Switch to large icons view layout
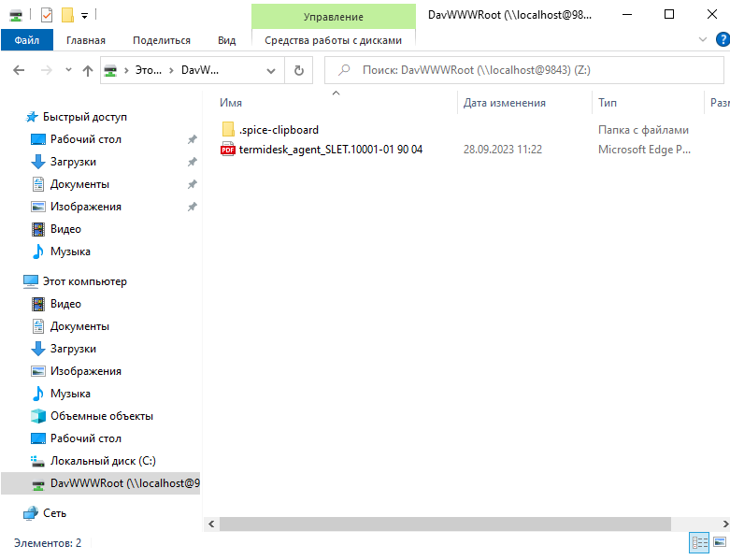730x560 pixels. (x=720, y=542)
